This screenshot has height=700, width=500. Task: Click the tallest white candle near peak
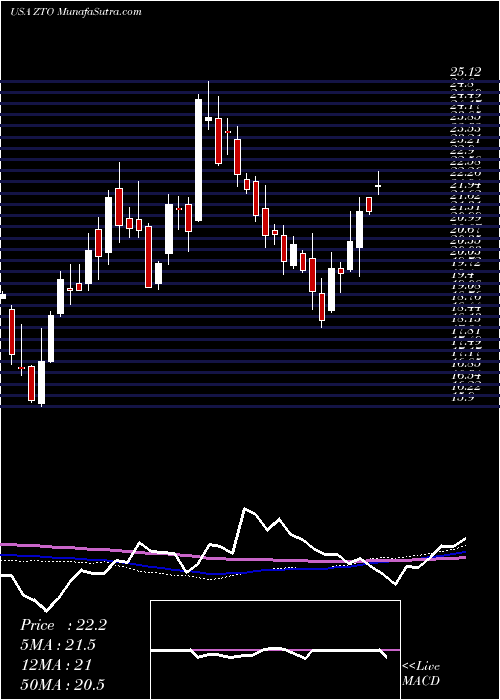coord(199,160)
